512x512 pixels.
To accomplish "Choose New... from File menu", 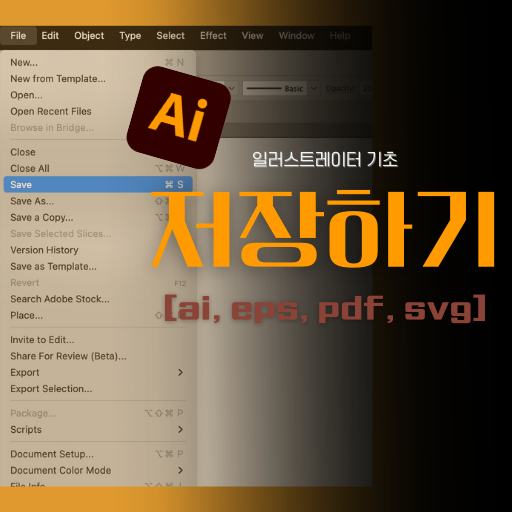I will click(98, 62).
